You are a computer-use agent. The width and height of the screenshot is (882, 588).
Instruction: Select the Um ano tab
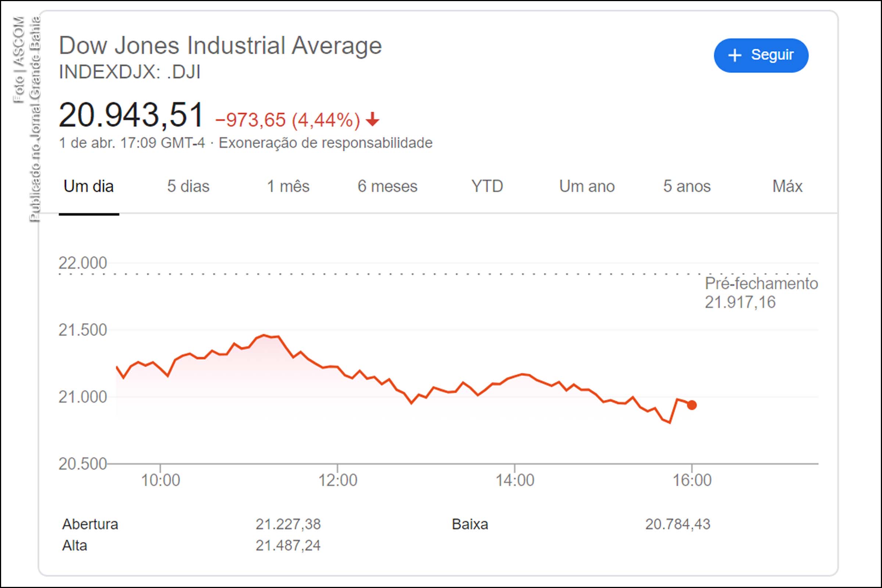point(586,186)
